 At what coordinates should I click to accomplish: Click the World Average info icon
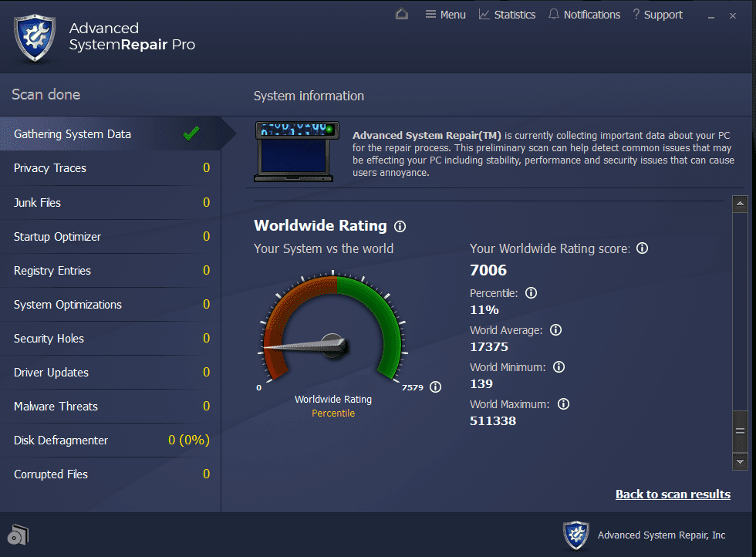(556, 330)
